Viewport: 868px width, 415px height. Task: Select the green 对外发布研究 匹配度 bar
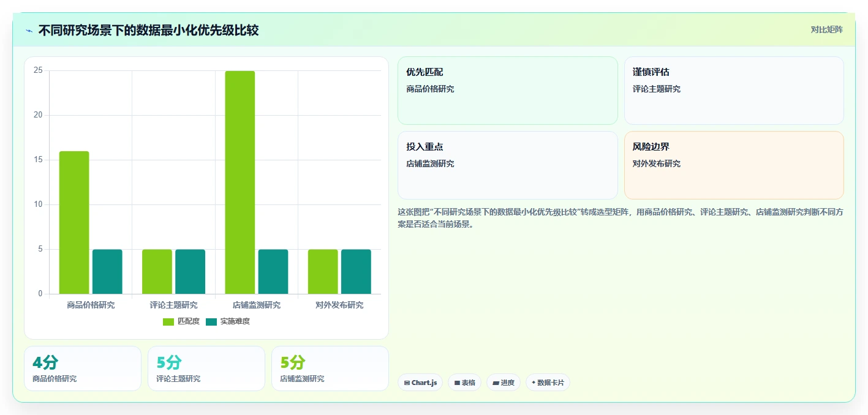click(x=323, y=272)
